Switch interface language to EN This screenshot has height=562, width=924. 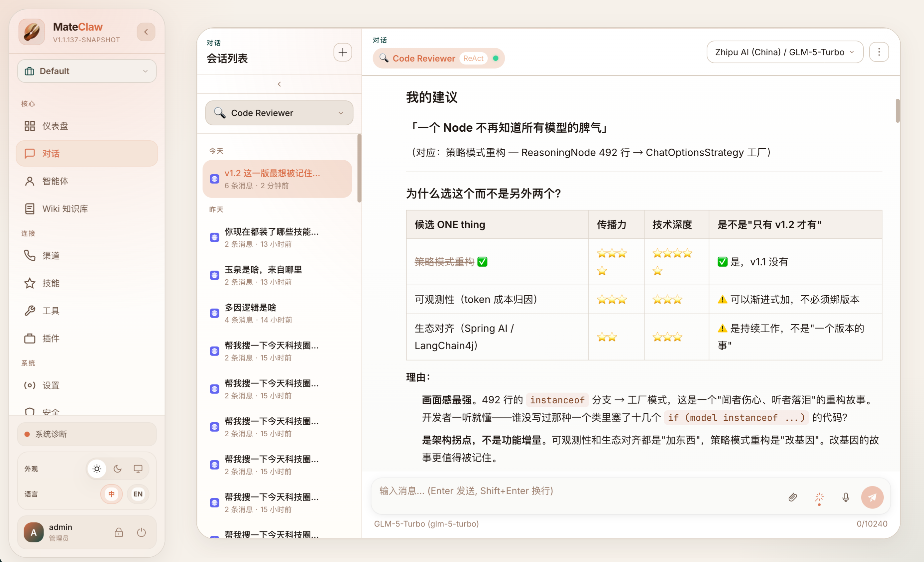coord(138,494)
